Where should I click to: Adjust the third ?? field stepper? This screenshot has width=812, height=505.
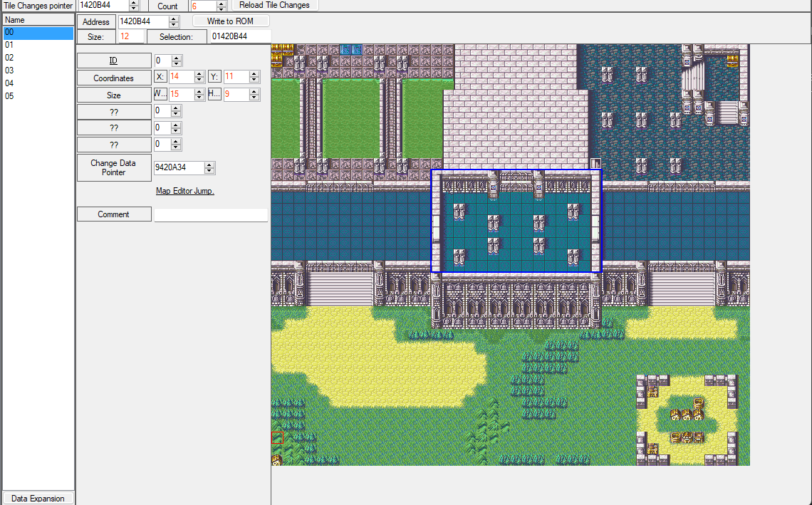pos(175,145)
